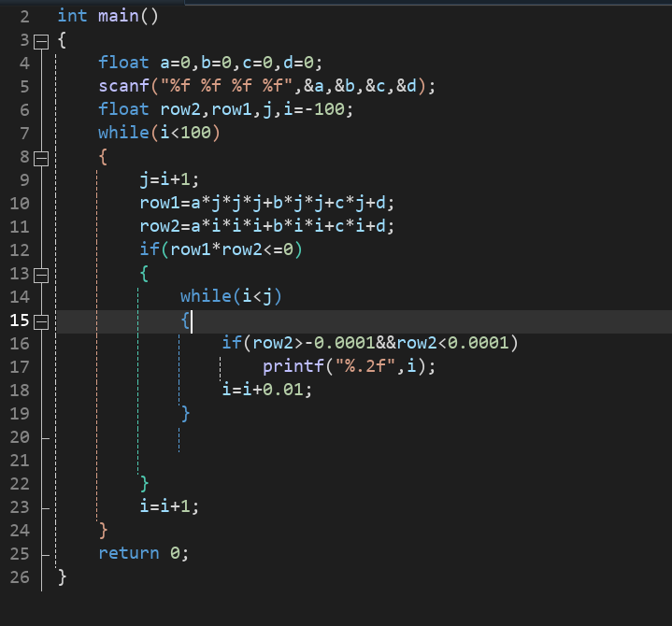This screenshot has width=672, height=626.
Task: Click the green closing brace on line 22
Action: click(x=145, y=484)
